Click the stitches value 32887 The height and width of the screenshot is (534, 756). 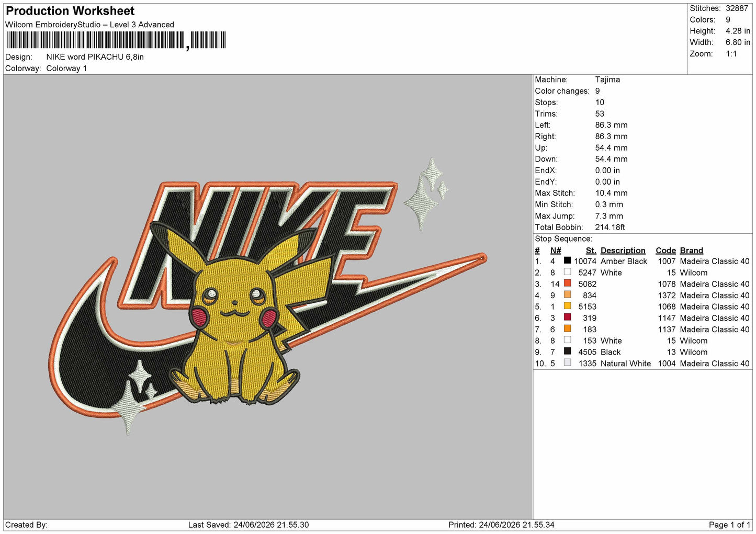[737, 8]
